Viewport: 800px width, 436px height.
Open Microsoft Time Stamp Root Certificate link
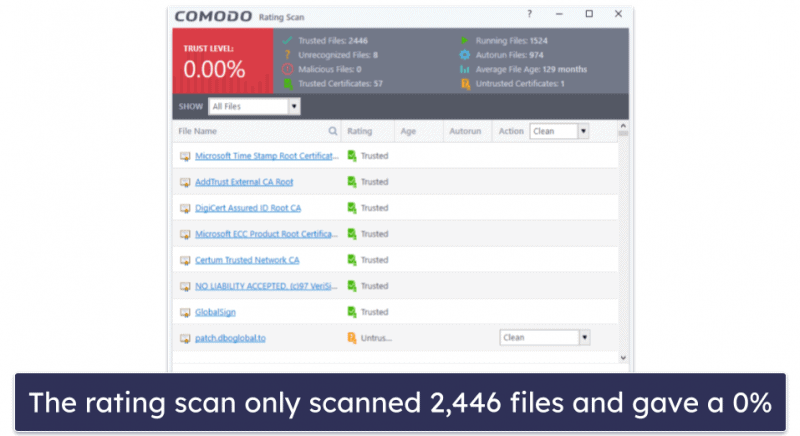(266, 156)
